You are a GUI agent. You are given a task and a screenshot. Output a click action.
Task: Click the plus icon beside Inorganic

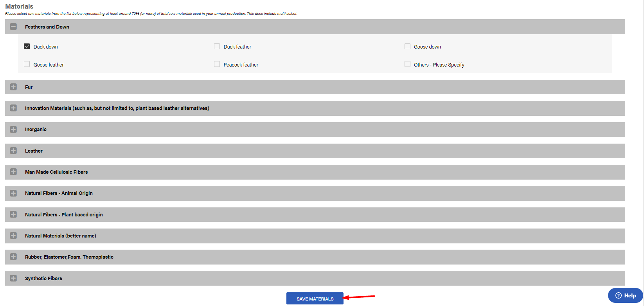tap(13, 130)
